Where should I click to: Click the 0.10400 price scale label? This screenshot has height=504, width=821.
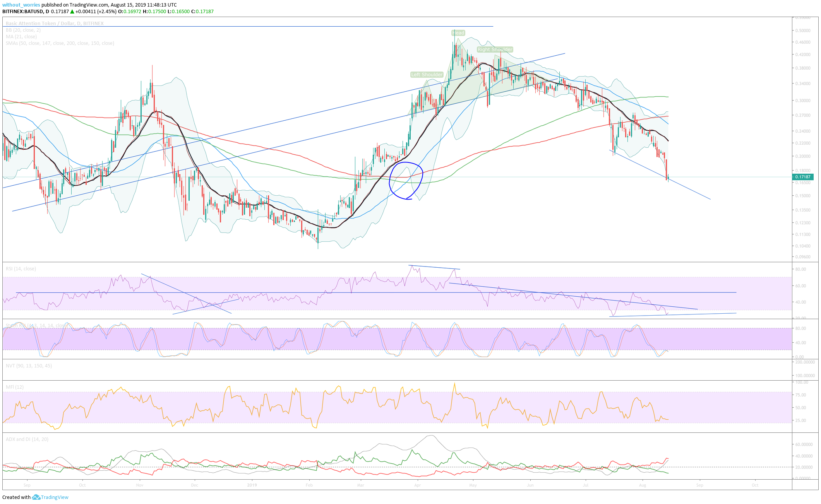[x=802, y=246]
